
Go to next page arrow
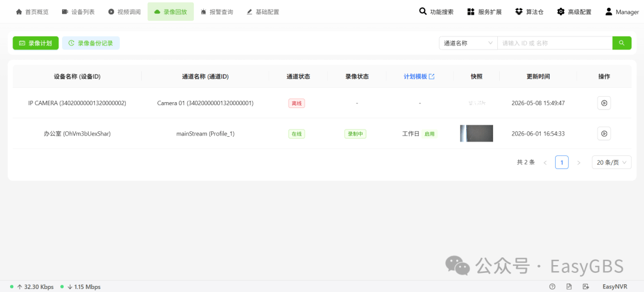(578, 162)
